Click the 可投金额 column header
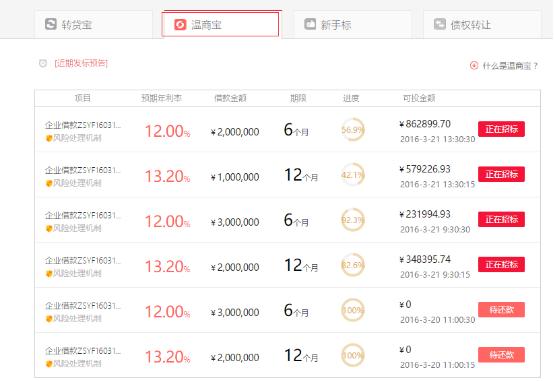 (x=419, y=98)
